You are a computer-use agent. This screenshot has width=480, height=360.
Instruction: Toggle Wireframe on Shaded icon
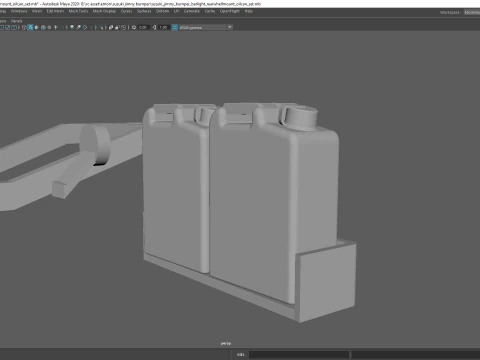pyautogui.click(x=43, y=27)
